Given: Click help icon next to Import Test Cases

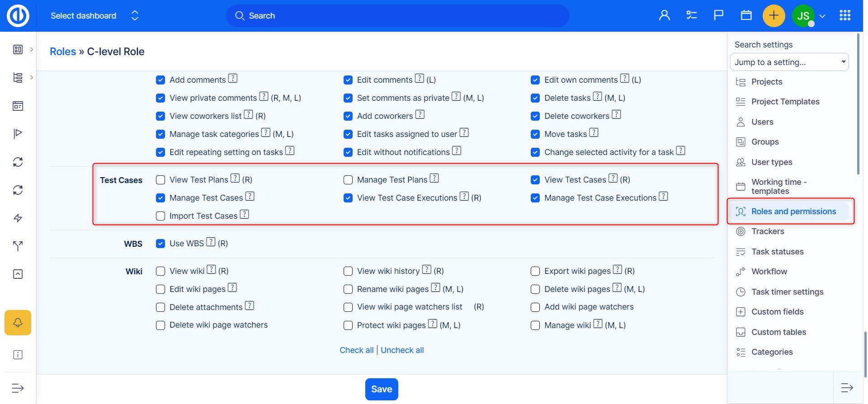Looking at the screenshot, I should [x=244, y=215].
